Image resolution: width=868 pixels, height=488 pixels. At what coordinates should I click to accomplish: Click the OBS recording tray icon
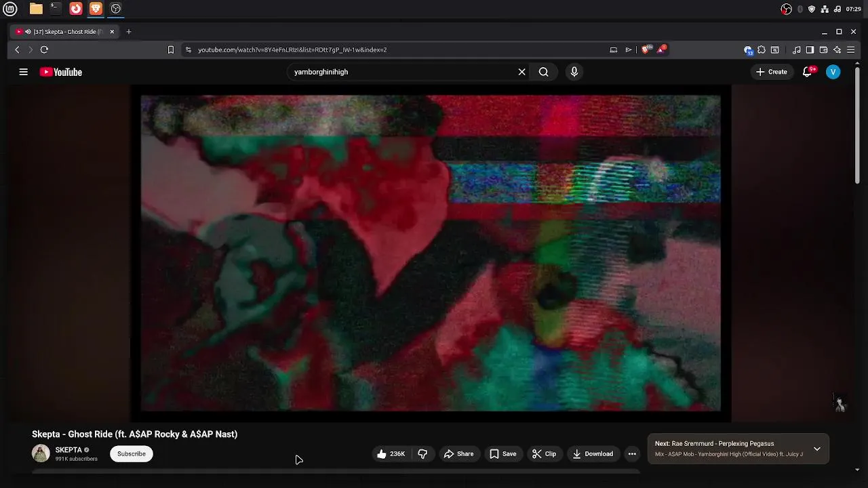pyautogui.click(x=787, y=9)
